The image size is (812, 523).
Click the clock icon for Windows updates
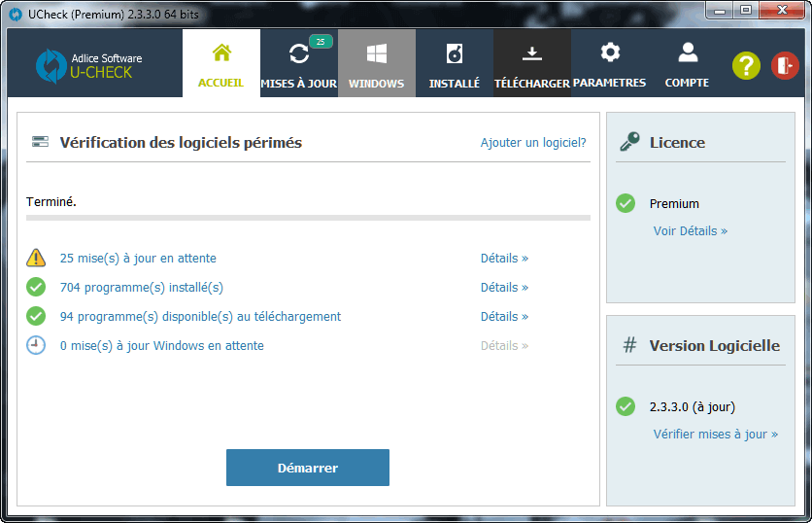point(36,345)
